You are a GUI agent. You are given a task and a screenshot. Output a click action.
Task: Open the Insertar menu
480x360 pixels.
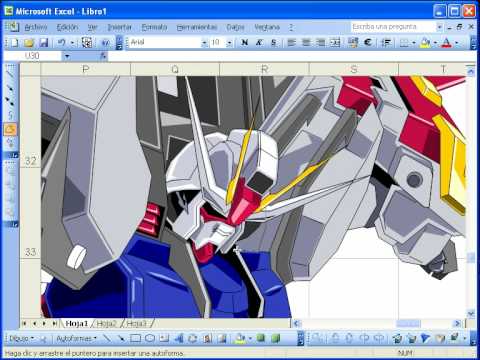tap(119, 27)
